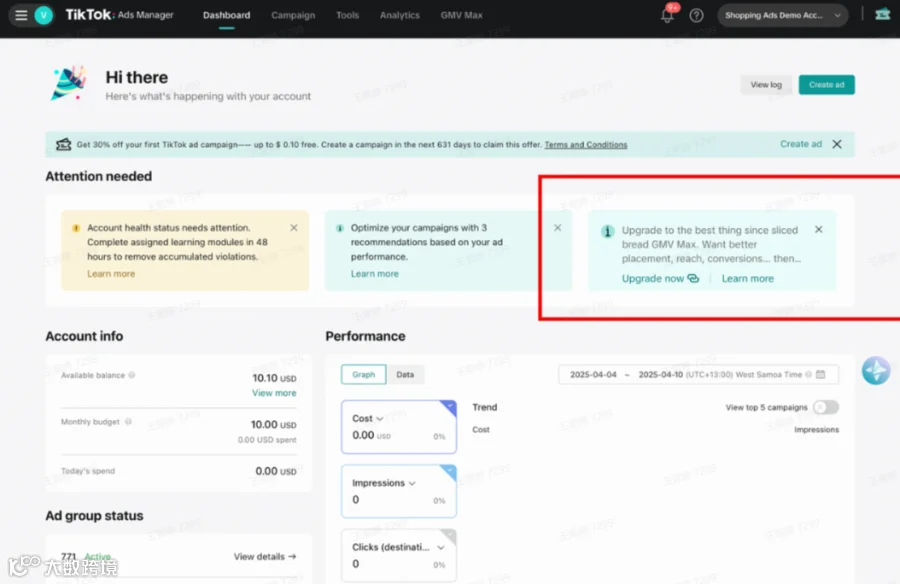Click Learn more on optimize campaigns card

[x=374, y=274]
